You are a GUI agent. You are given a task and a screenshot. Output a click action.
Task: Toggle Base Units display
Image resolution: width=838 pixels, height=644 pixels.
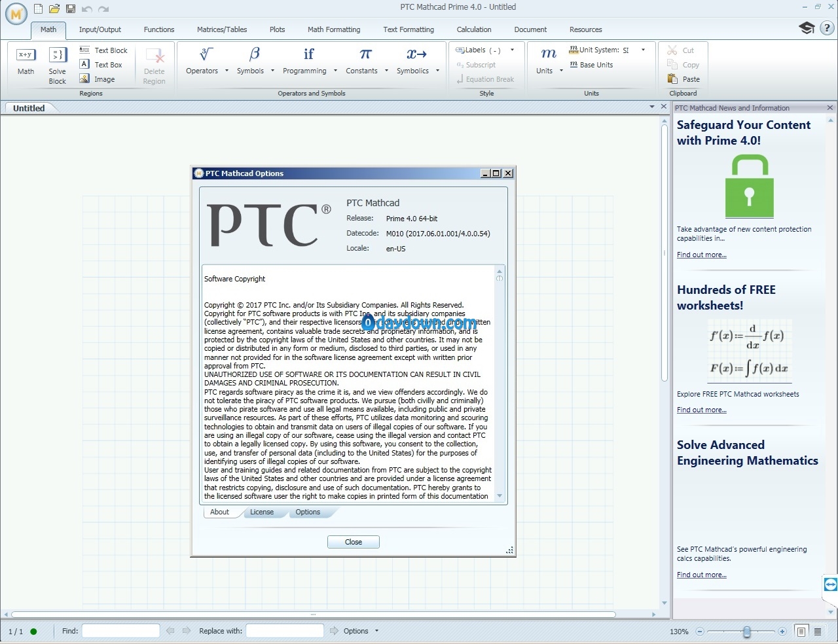click(591, 65)
